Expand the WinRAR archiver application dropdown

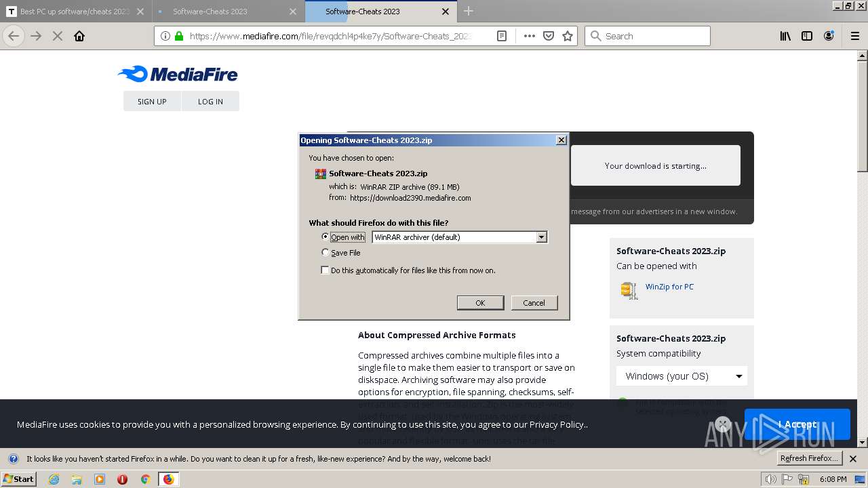coord(541,237)
